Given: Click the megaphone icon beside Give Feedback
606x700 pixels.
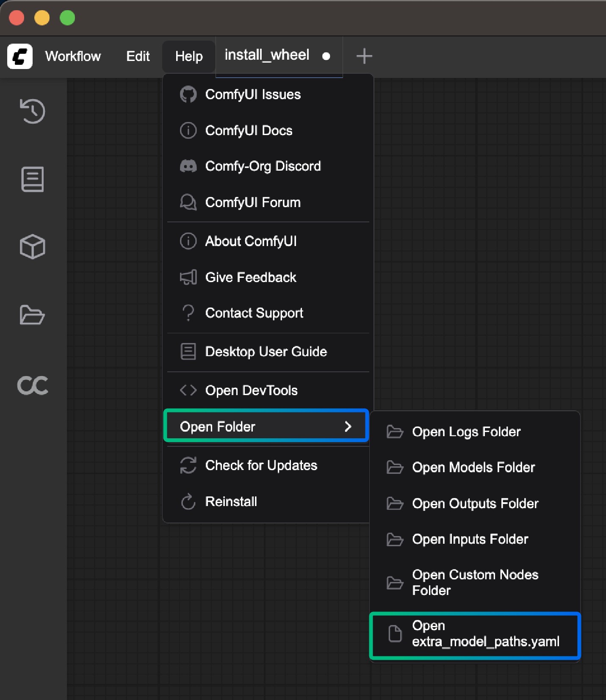Looking at the screenshot, I should tap(188, 277).
